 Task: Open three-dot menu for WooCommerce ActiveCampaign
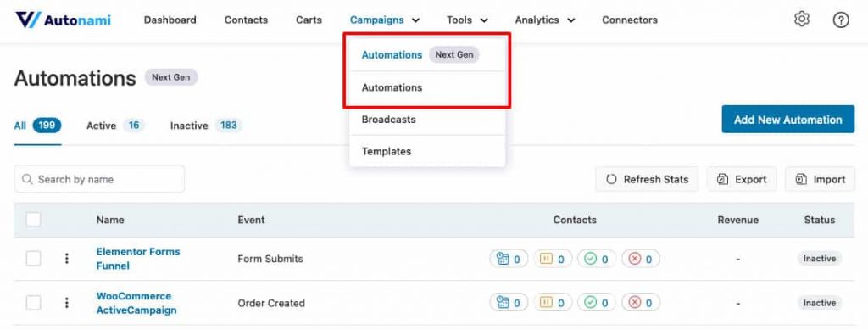click(x=66, y=302)
